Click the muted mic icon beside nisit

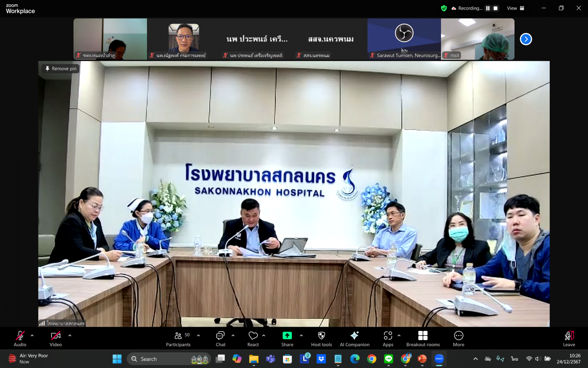click(446, 55)
